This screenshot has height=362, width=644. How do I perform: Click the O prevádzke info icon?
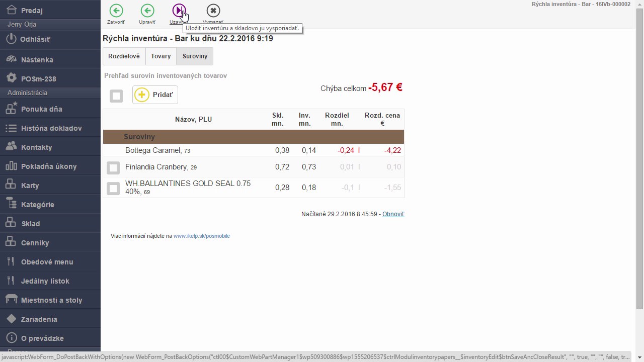tap(11, 337)
